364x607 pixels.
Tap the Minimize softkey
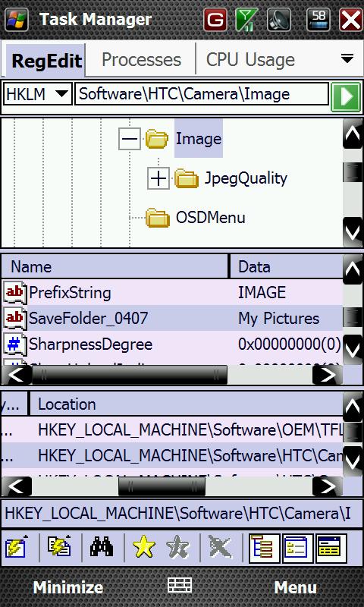click(68, 587)
